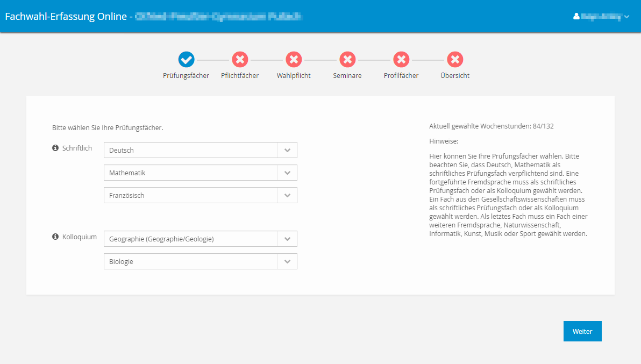
Task: Click the info icon beside Schriftlich
Action: coord(55,148)
